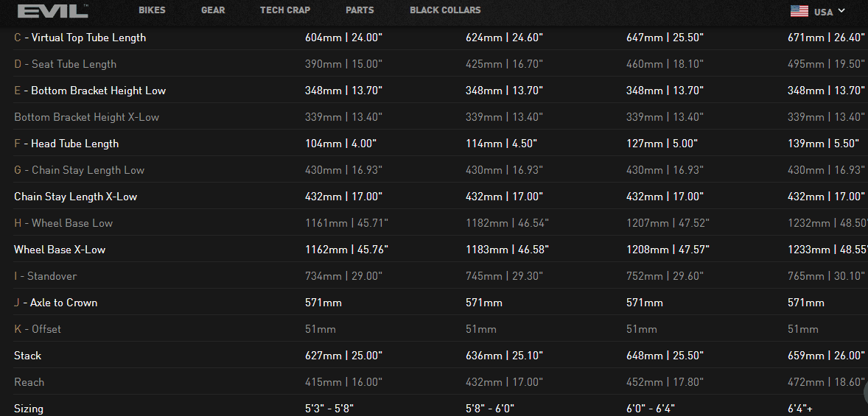Open the Tech Crap menu

[285, 10]
